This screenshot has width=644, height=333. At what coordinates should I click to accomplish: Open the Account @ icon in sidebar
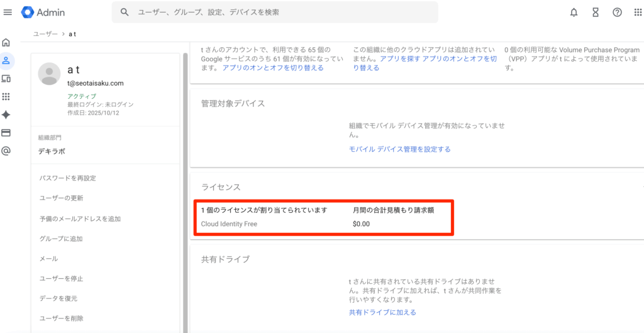pyautogui.click(x=6, y=151)
